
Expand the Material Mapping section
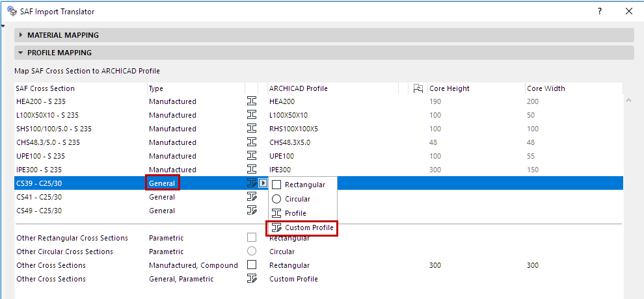pos(21,35)
